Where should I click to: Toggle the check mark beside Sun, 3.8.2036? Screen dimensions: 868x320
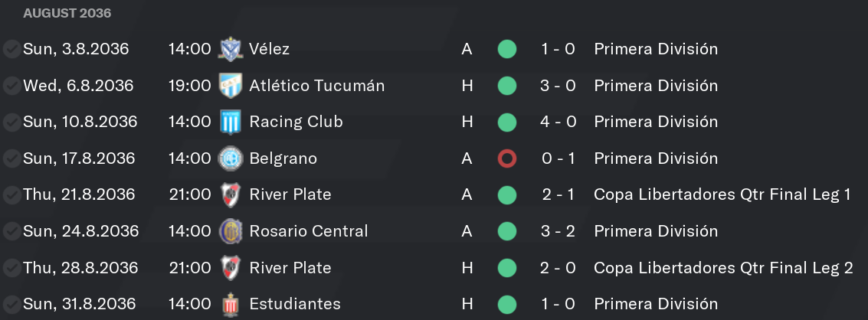11,49
